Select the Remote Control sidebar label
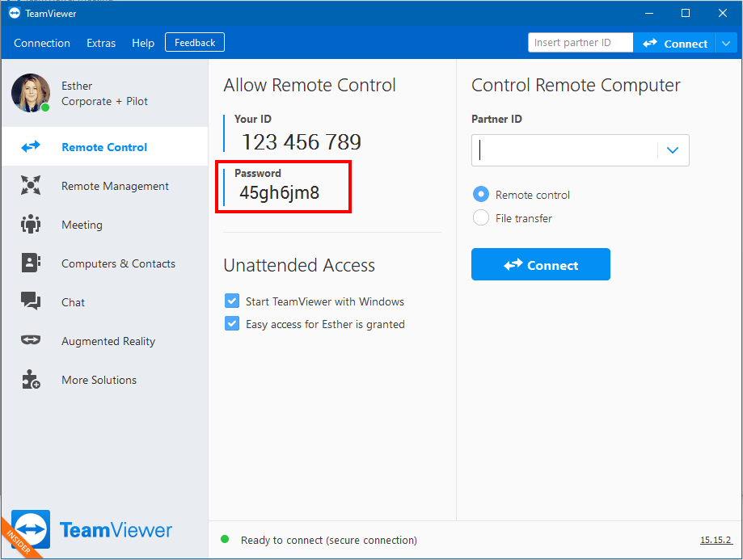The image size is (743, 560). (104, 147)
